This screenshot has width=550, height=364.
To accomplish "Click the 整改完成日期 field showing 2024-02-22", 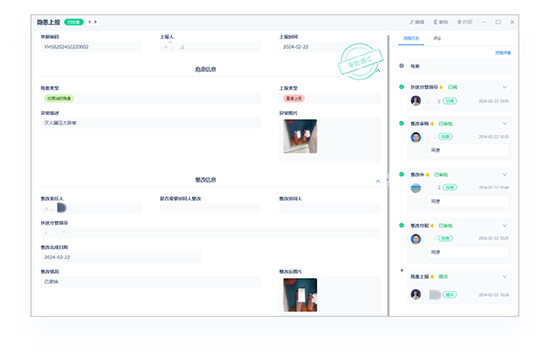I will pyautogui.click(x=121, y=257).
